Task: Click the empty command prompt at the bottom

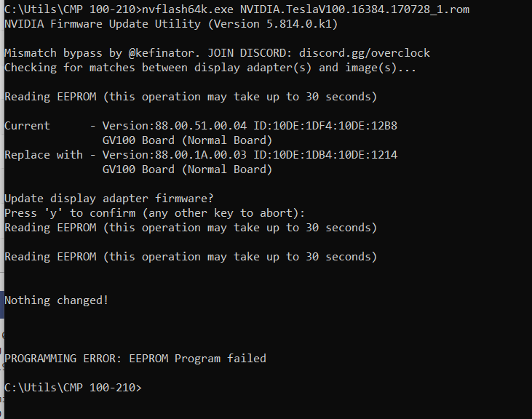Action: pyautogui.click(x=73, y=388)
